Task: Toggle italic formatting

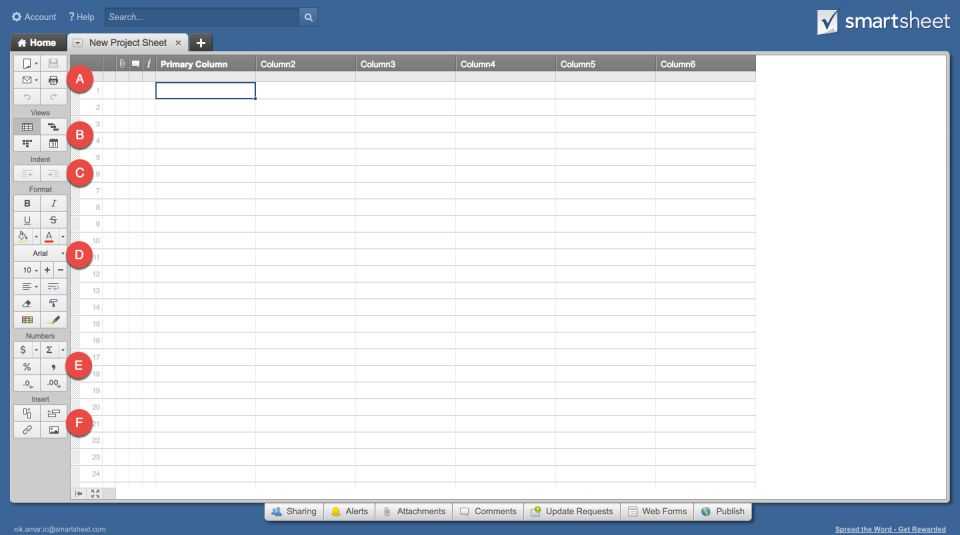Action: 53,203
